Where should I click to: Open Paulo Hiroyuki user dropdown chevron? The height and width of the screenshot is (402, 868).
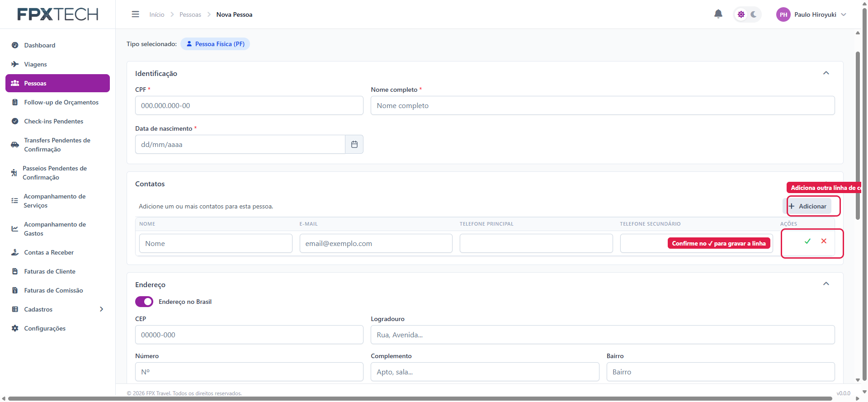[844, 14]
